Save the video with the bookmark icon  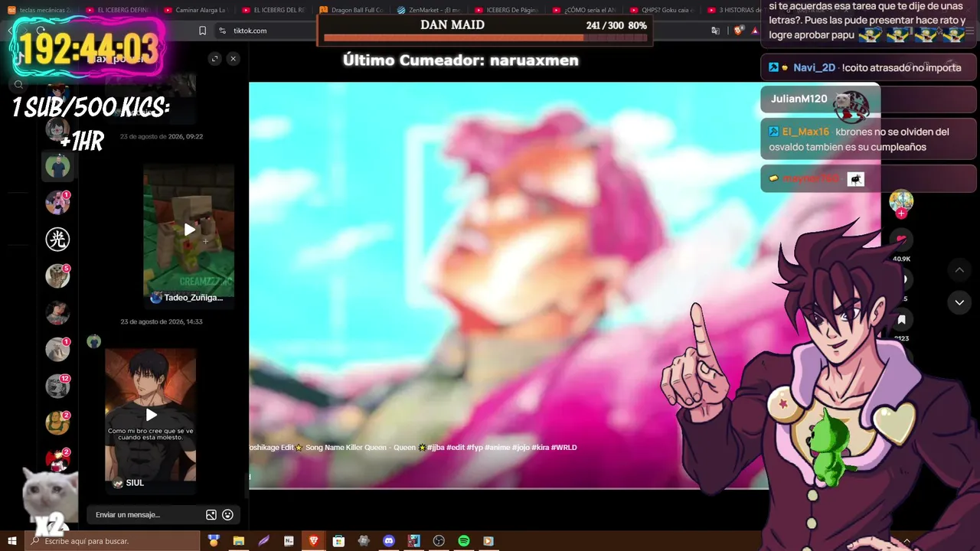coord(901,320)
